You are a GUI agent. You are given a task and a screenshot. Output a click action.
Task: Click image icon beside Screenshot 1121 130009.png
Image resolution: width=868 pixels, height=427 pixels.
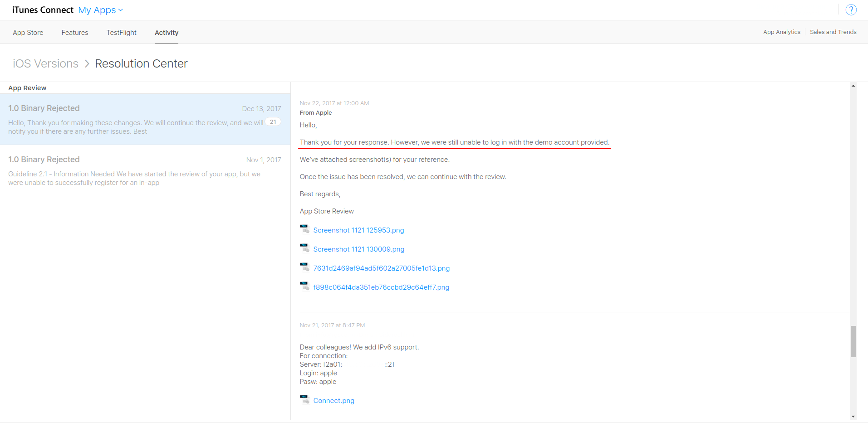(x=304, y=248)
